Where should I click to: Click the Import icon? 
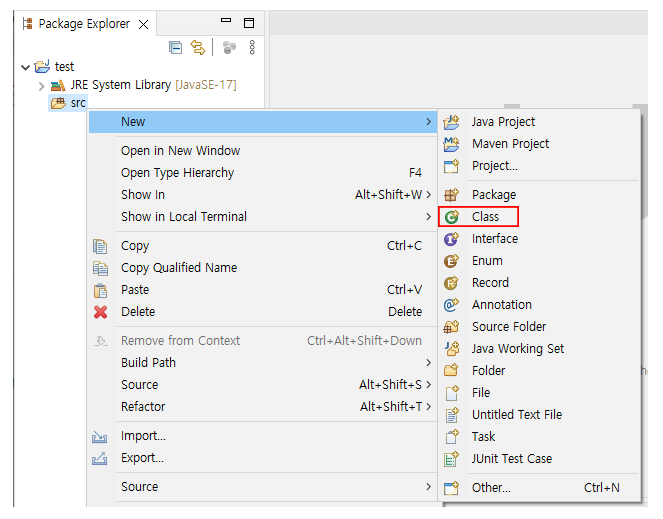point(100,437)
